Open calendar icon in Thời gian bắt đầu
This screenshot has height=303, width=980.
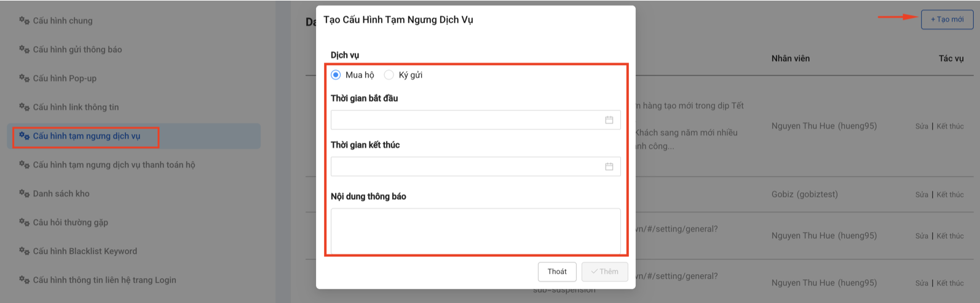609,120
